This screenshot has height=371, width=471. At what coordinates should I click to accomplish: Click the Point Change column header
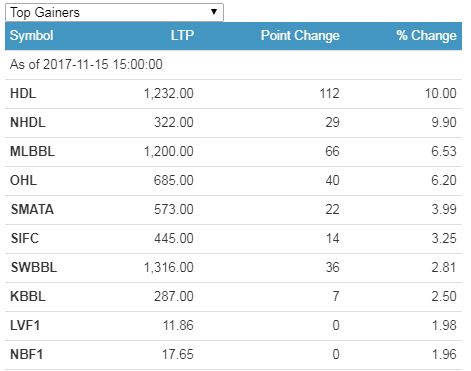(300, 35)
